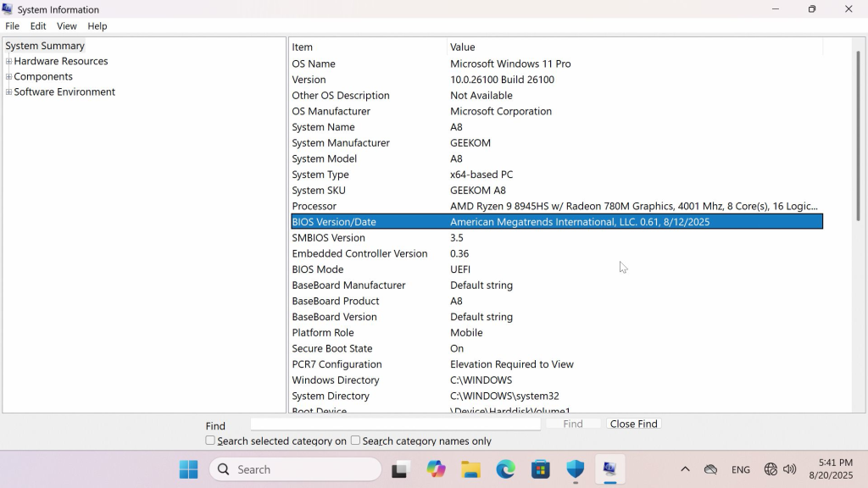Select Hardware Resources label in tree
Image resolution: width=868 pixels, height=488 pixels.
tap(61, 61)
